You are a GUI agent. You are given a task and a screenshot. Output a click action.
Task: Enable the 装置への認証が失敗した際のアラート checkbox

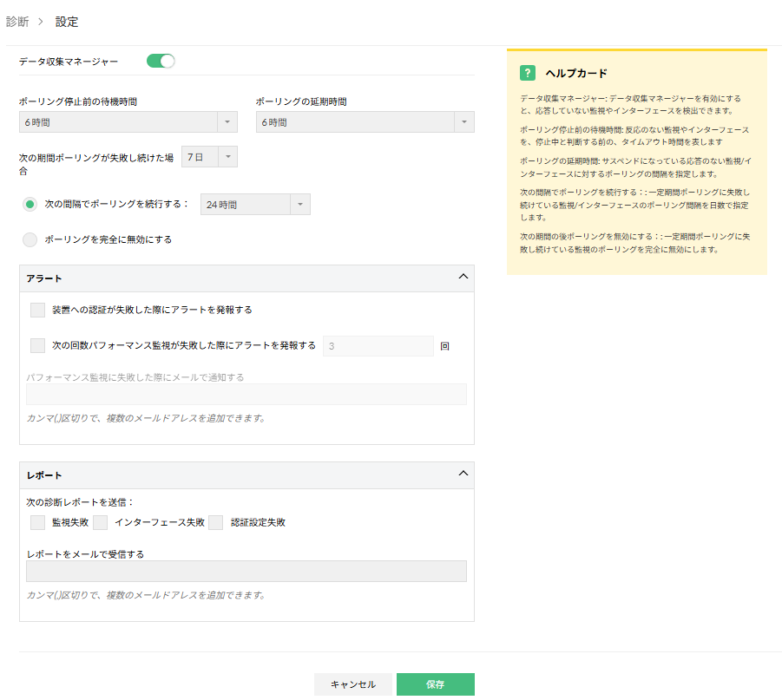(x=37, y=309)
